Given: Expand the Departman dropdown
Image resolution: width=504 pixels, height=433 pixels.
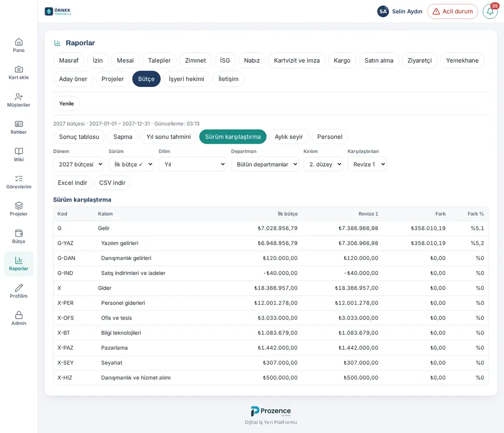Looking at the screenshot, I should point(265,164).
